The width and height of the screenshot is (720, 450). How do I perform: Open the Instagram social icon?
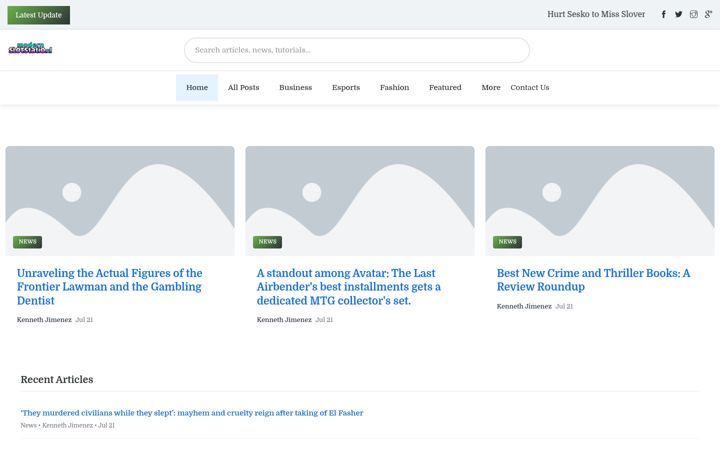click(x=693, y=14)
